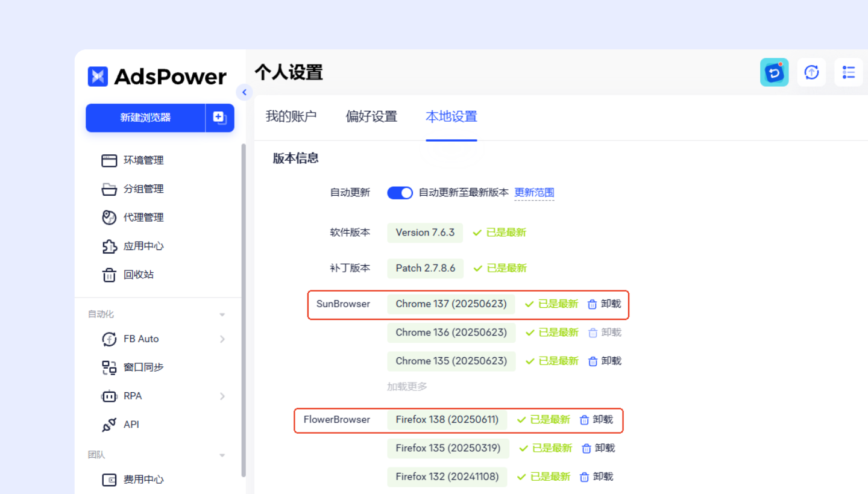Open 应用中心 in the sidebar
The height and width of the screenshot is (494, 868).
click(x=143, y=246)
